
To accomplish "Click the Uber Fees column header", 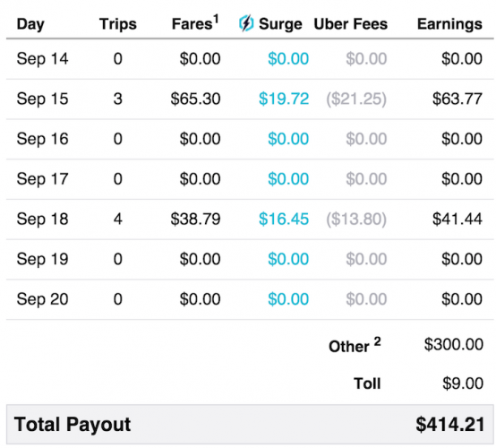I will (350, 24).
